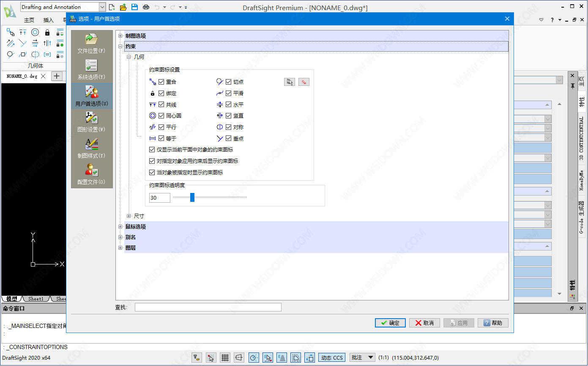Switch to the 插入 ribbon tab
The height and width of the screenshot is (366, 588).
[x=49, y=20]
